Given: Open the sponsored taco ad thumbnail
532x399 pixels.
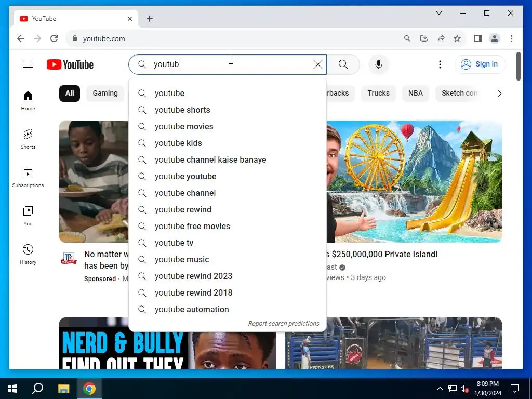Looking at the screenshot, I should pyautogui.click(x=94, y=181).
